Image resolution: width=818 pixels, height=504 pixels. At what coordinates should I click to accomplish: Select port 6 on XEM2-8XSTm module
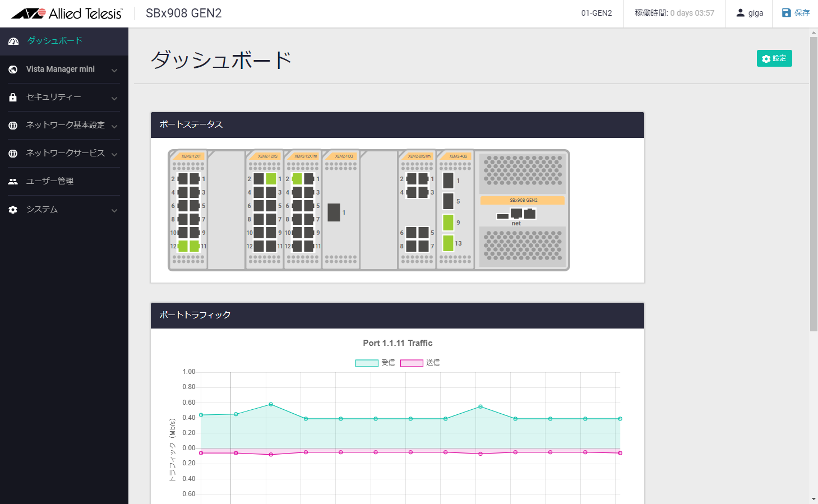click(x=411, y=233)
